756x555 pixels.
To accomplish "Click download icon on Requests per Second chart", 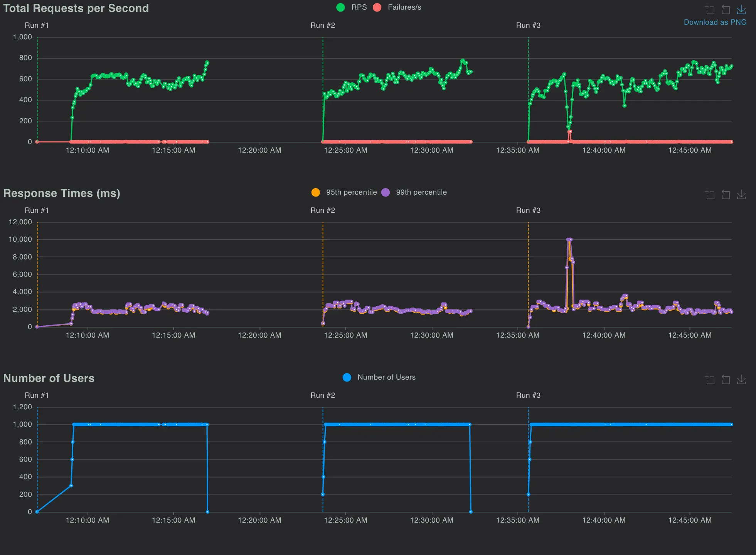I will (x=741, y=10).
